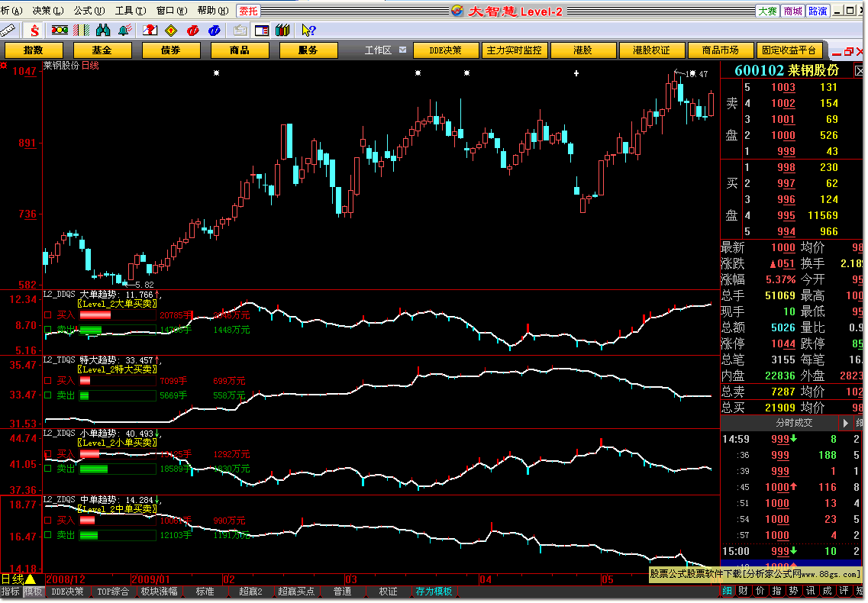Toggle 买入 box in 大单趋势 panel
This screenshot has height=603, width=868.
coord(47,315)
